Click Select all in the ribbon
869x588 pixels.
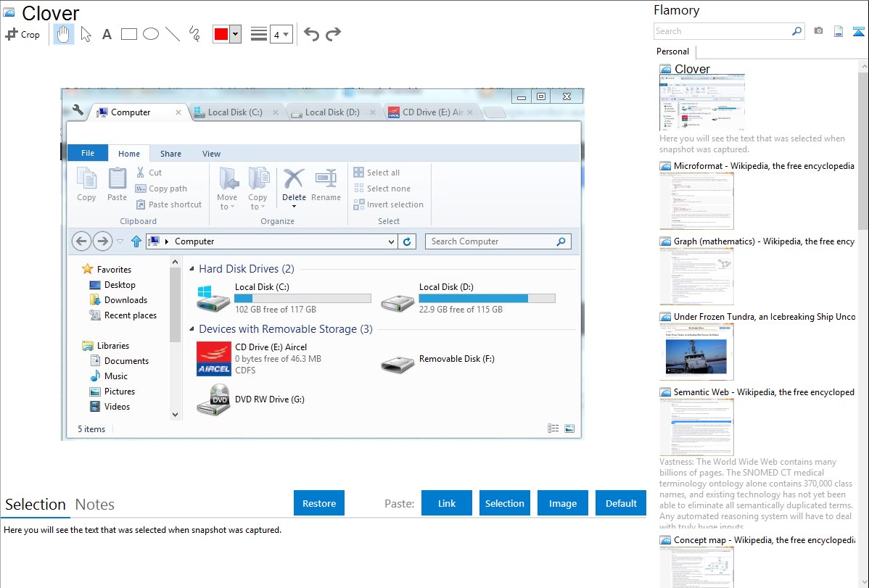coord(377,173)
